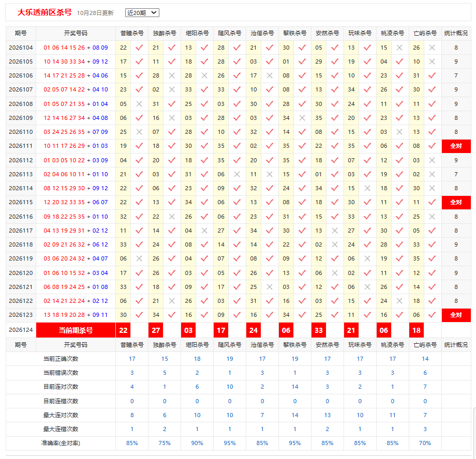This screenshot has width=476, height=459.
Task: Click the red check for 随风杀号 in row 2026111
Action: pos(237,146)
